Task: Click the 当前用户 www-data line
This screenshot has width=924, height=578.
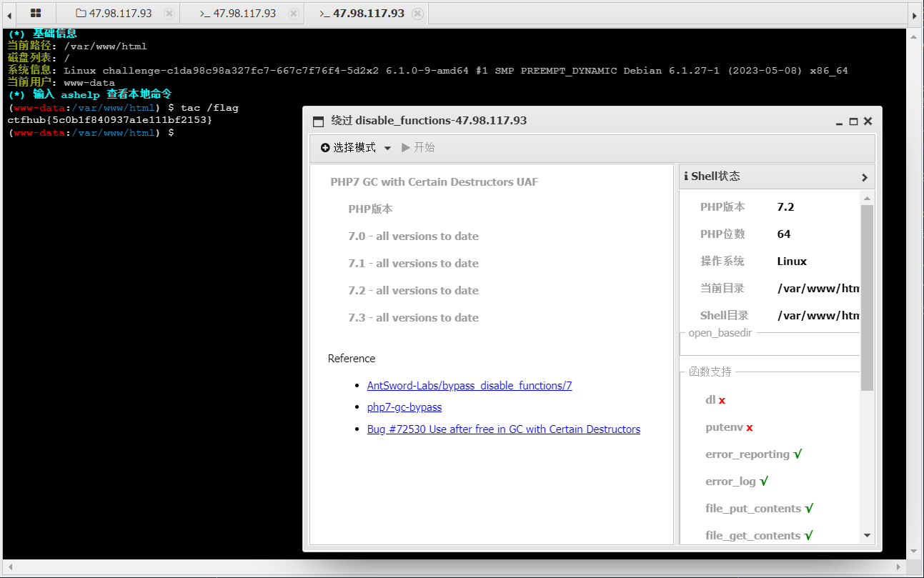Action: pyautogui.click(x=61, y=83)
